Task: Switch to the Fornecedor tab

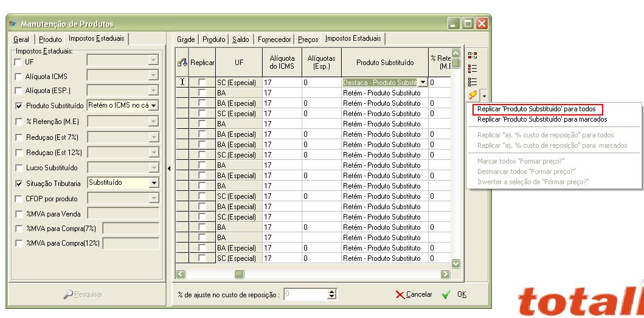Action: click(x=274, y=40)
